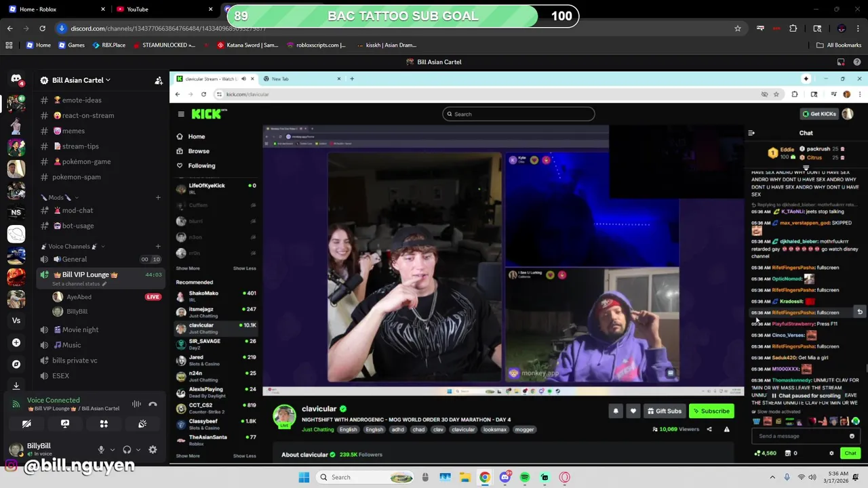Open Spotify from the Windows taskbar
This screenshot has height=488, width=868.
coord(525,477)
